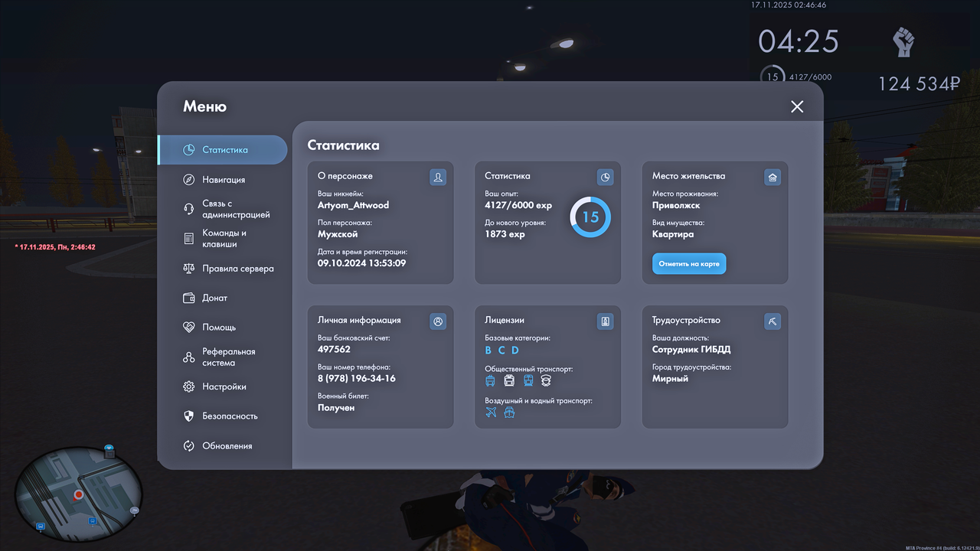Click the nodes icon beside Реферальная система

click(x=189, y=357)
